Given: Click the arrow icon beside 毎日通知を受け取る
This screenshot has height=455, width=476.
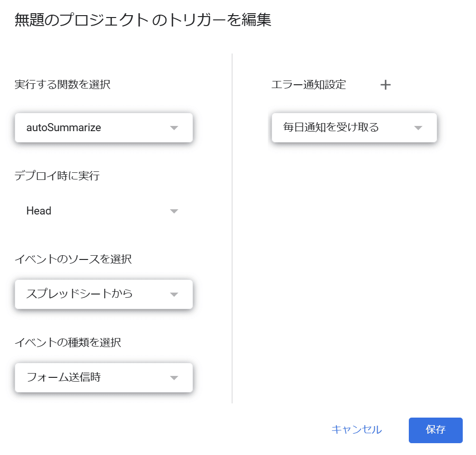Looking at the screenshot, I should point(418,128).
